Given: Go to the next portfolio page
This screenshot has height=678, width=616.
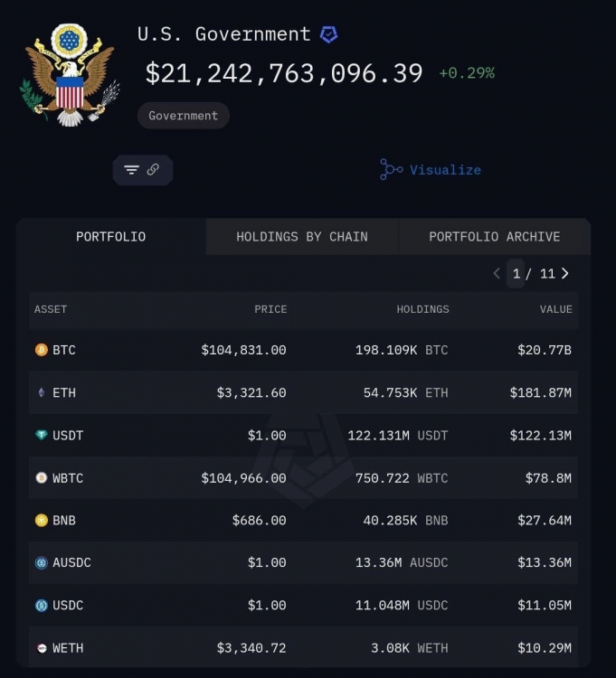Looking at the screenshot, I should 565,273.
